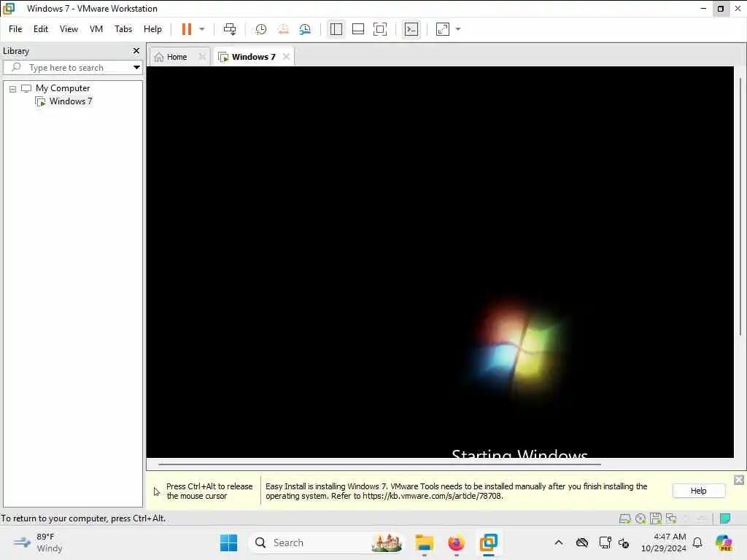Open the View menu
This screenshot has height=560, width=747.
pyautogui.click(x=69, y=29)
